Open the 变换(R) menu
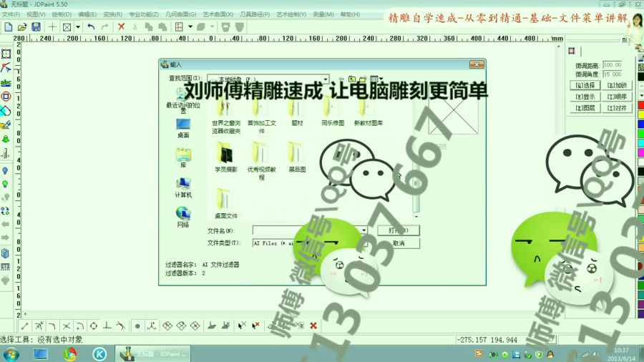The height and width of the screenshot is (362, 644). pos(112,14)
